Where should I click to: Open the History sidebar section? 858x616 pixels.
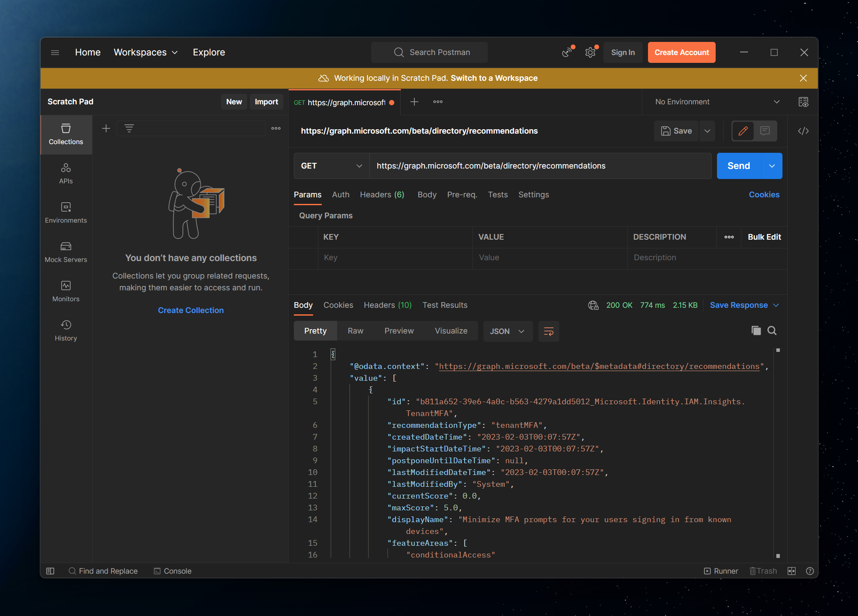66,331
